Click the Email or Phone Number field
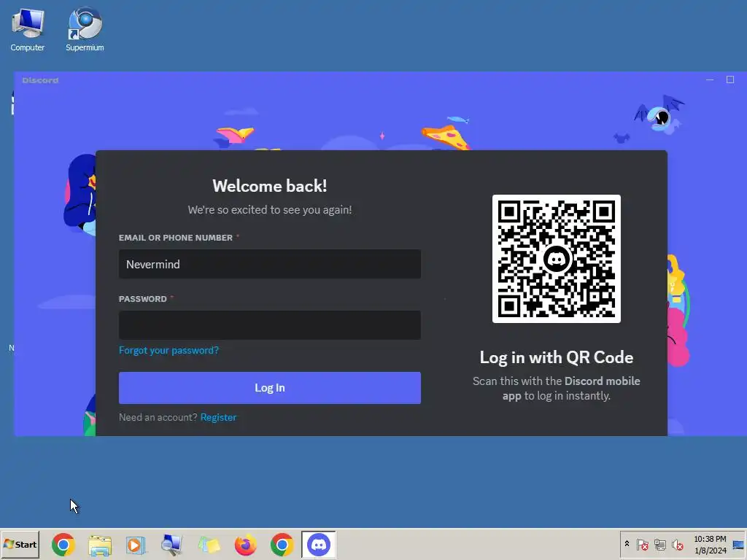The height and width of the screenshot is (560, 747). point(270,264)
